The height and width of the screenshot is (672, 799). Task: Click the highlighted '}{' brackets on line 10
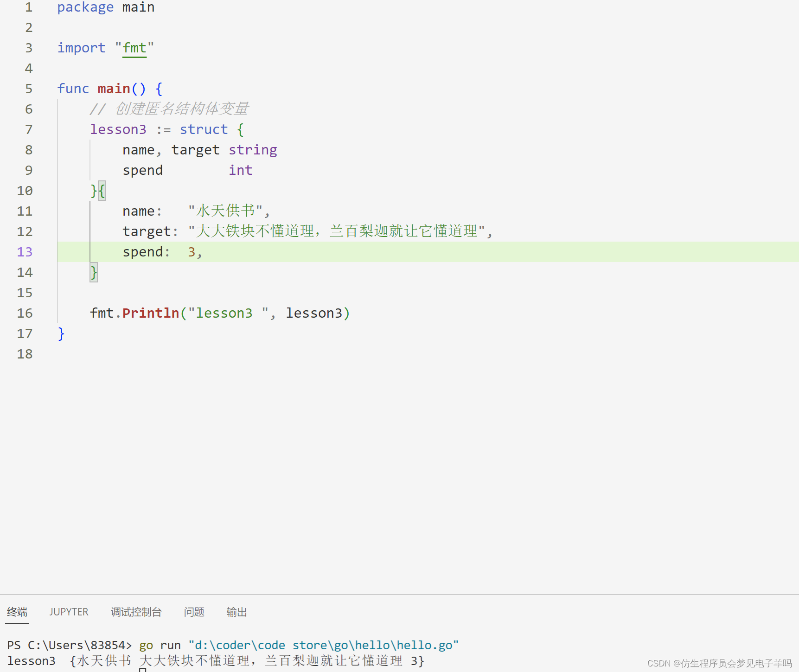[98, 191]
